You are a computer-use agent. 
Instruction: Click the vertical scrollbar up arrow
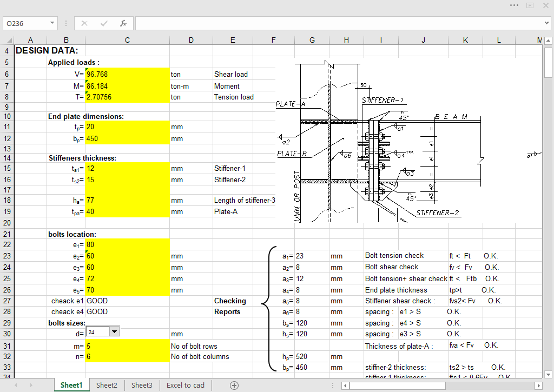pyautogui.click(x=548, y=41)
